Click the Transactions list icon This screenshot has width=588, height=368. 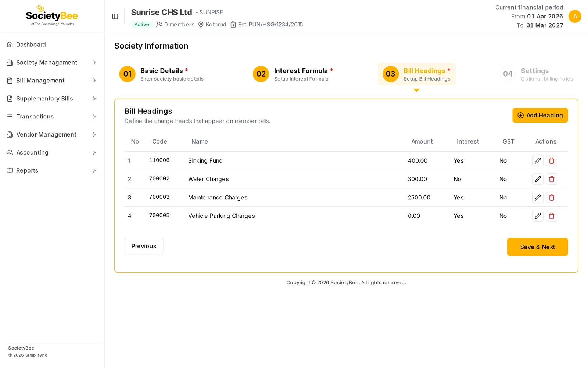tap(10, 117)
